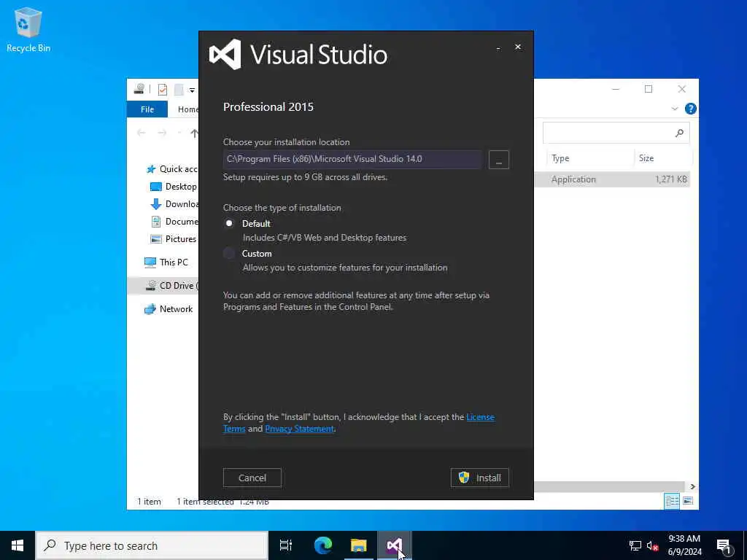The image size is (747, 560).
Task: Select CD Drive in the navigation pane
Action: (x=172, y=286)
